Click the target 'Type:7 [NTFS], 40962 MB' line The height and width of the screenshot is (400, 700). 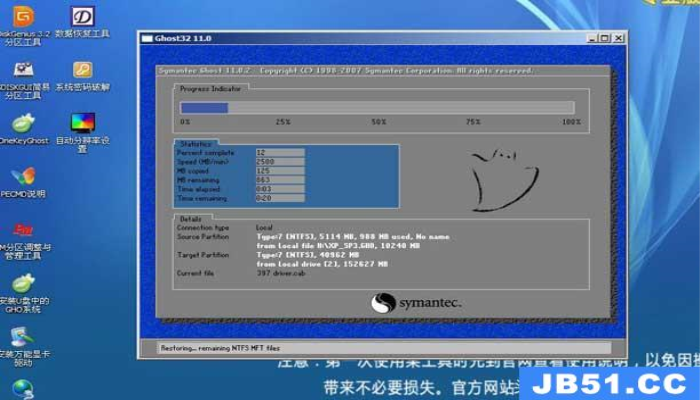coord(308,255)
